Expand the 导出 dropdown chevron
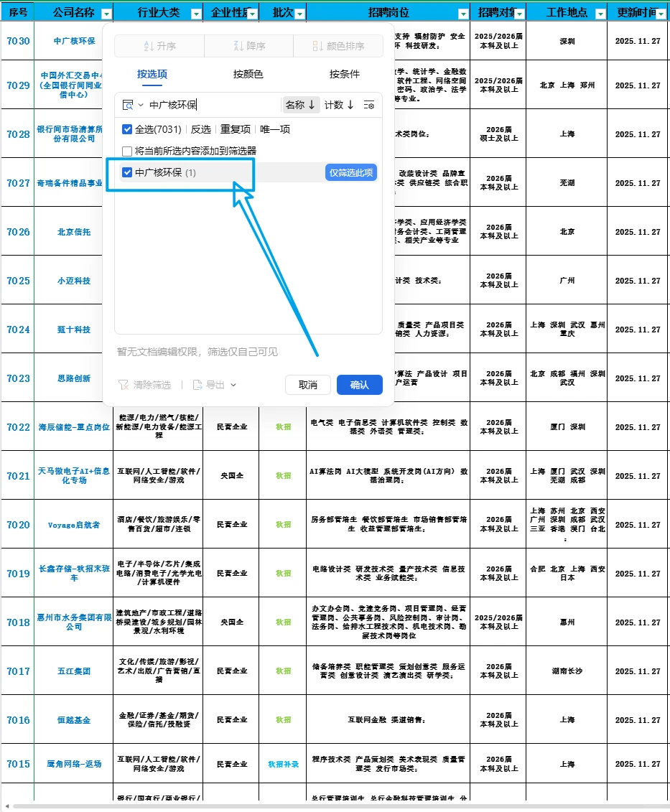This screenshot has height=812, width=670. pyautogui.click(x=233, y=384)
